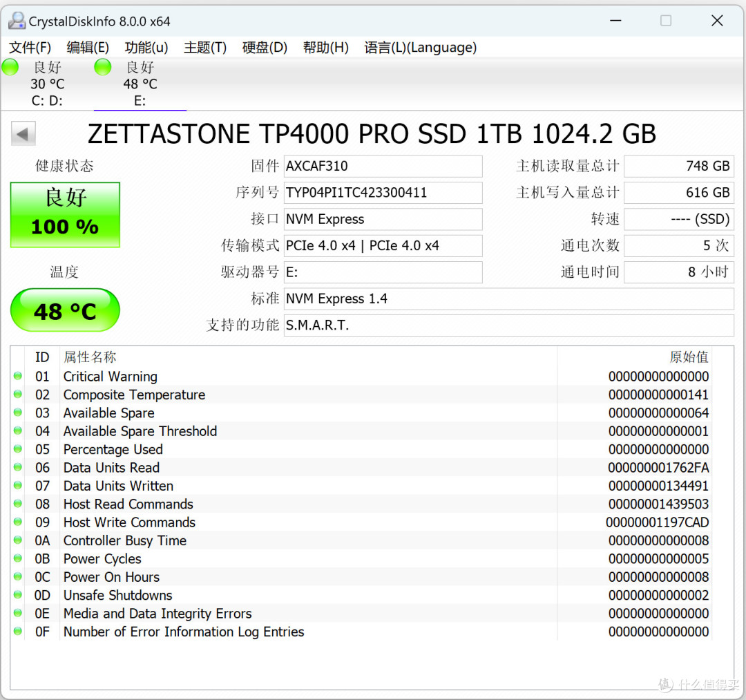Click the 属性名称 column header
Image resolution: width=746 pixels, height=700 pixels.
pyautogui.click(x=90, y=357)
